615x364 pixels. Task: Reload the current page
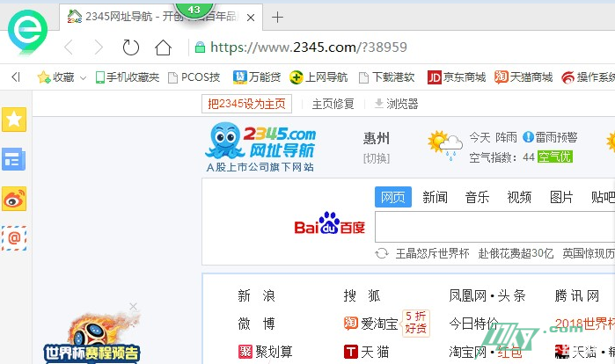point(130,47)
